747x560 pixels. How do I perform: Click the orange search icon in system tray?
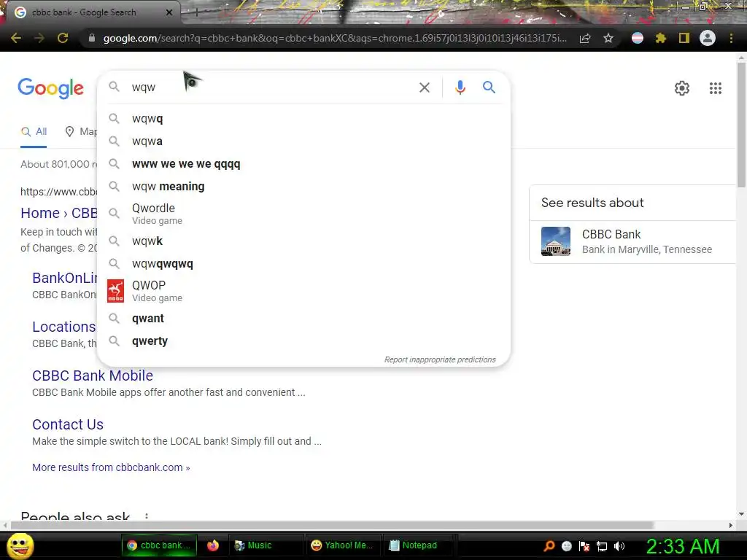tap(549, 545)
